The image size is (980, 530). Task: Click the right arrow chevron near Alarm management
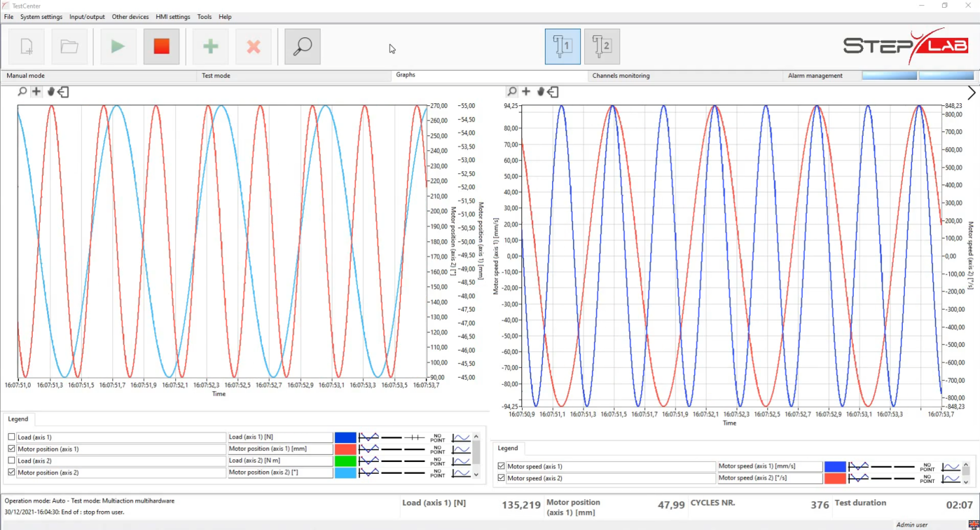tap(972, 92)
